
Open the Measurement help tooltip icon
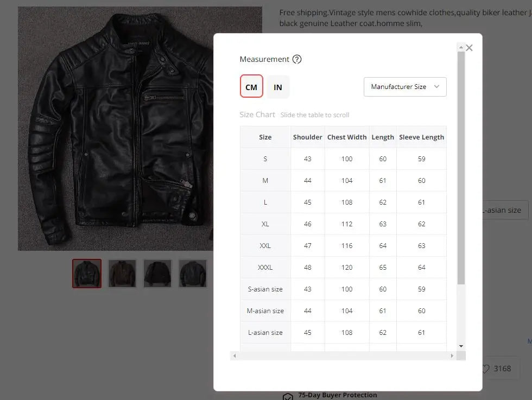click(296, 59)
